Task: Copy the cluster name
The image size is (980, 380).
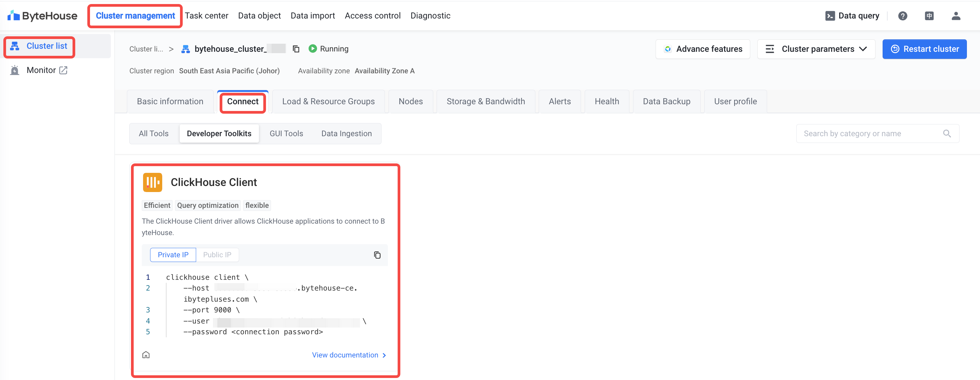Action: point(296,49)
